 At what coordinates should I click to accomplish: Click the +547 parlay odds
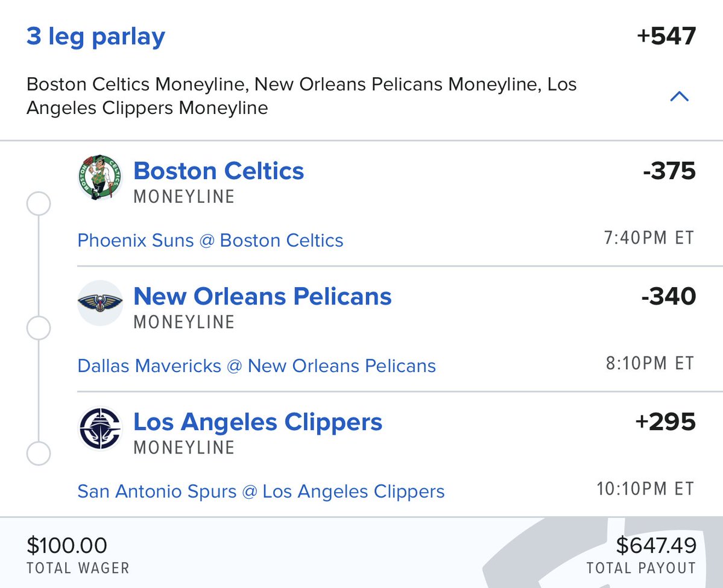coord(666,37)
